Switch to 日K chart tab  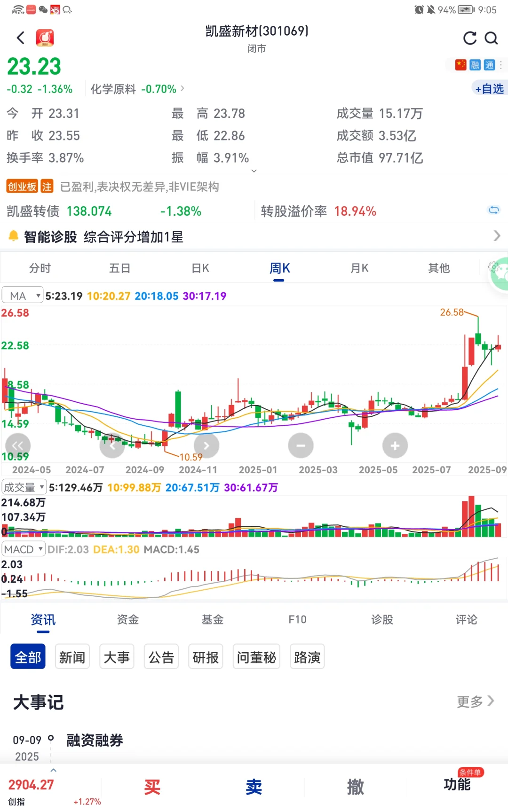[x=200, y=268]
